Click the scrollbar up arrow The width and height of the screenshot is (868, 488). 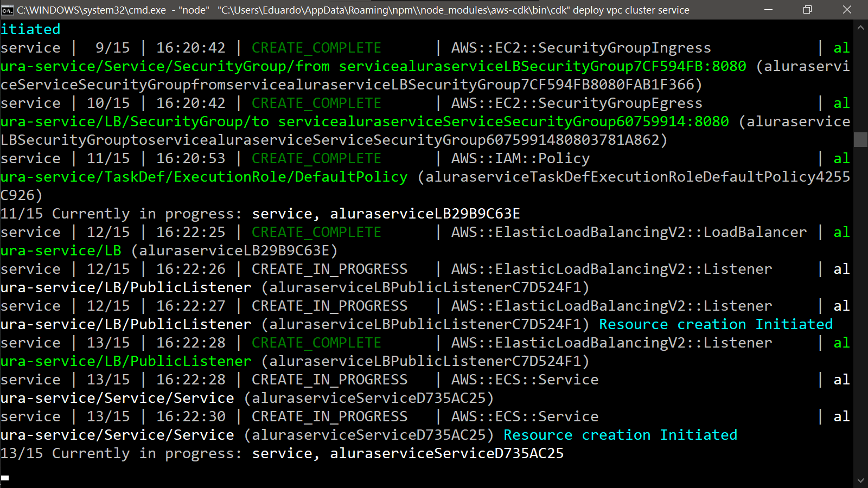coord(860,27)
